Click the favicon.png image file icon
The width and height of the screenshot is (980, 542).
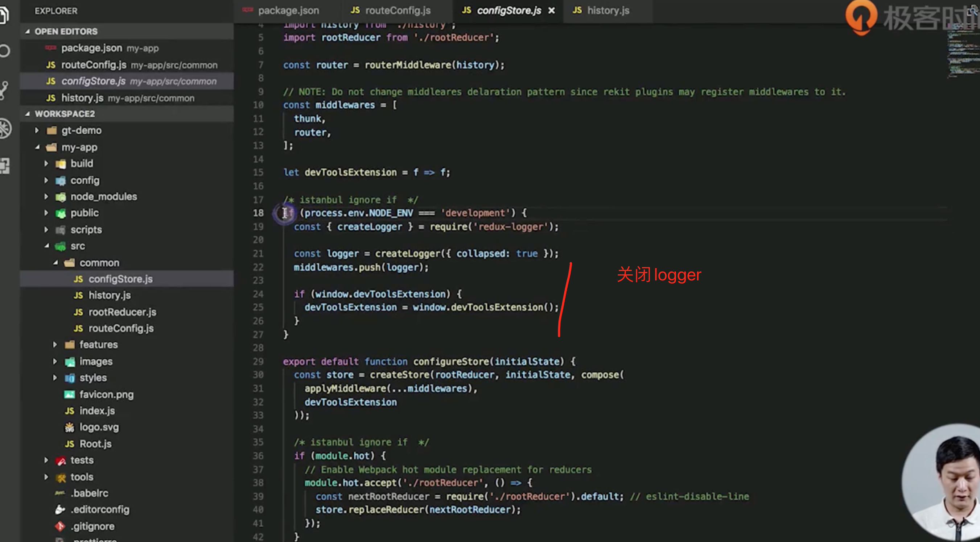tap(69, 395)
